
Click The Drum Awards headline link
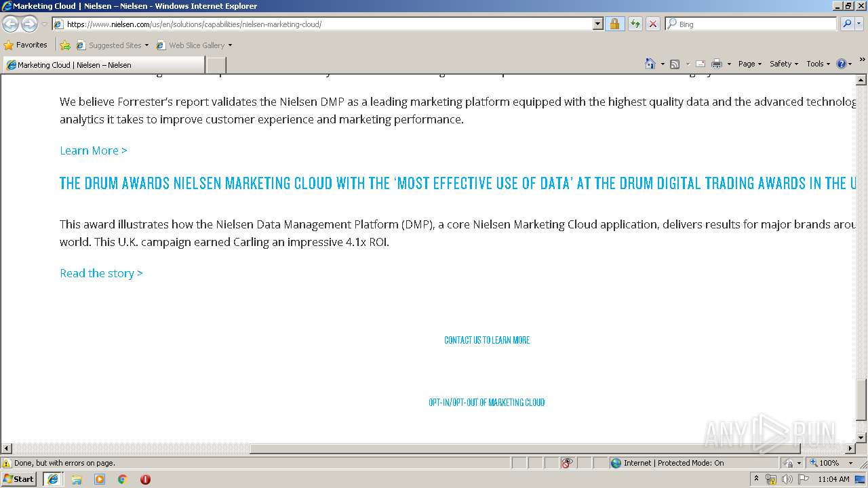click(458, 183)
